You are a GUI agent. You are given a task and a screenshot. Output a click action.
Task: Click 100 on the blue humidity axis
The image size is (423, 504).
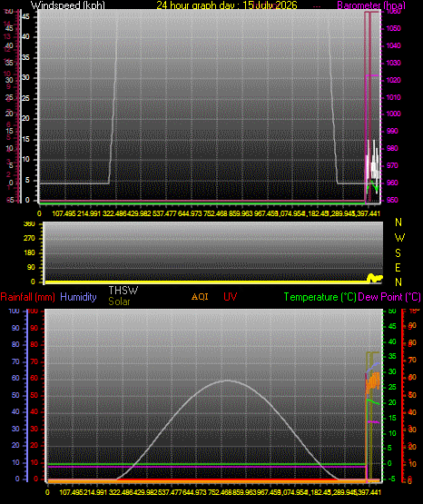click(15, 311)
